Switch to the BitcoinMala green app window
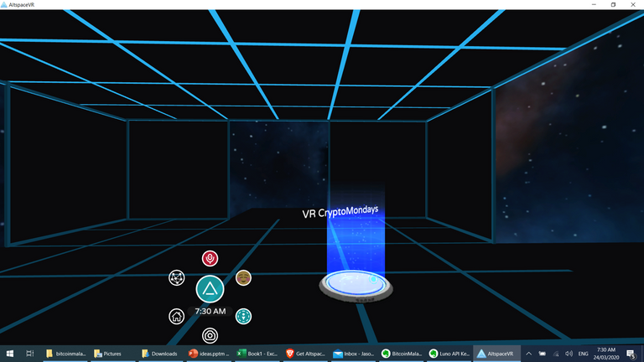 (402, 354)
